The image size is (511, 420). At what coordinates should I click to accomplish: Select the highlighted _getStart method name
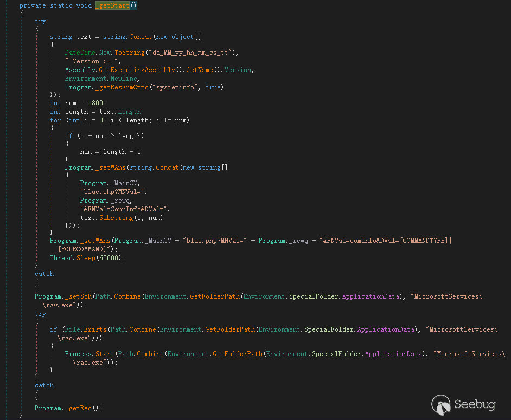point(112,5)
